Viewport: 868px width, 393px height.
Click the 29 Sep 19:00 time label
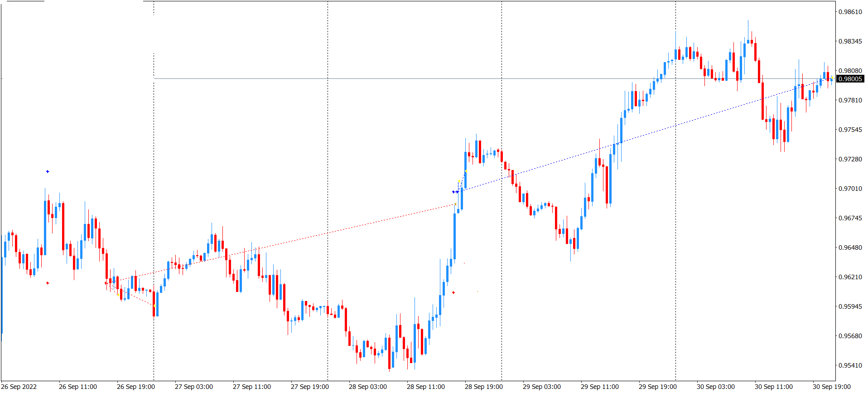(658, 387)
